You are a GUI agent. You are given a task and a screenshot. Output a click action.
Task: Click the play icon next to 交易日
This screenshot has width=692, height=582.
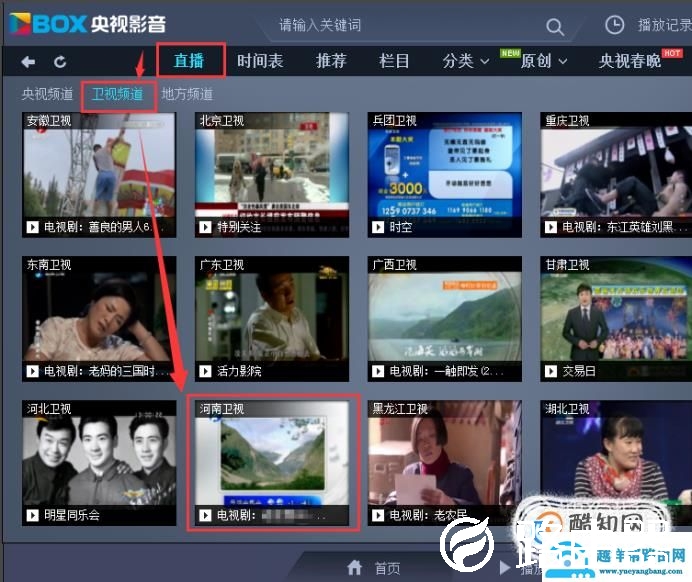[x=550, y=371]
